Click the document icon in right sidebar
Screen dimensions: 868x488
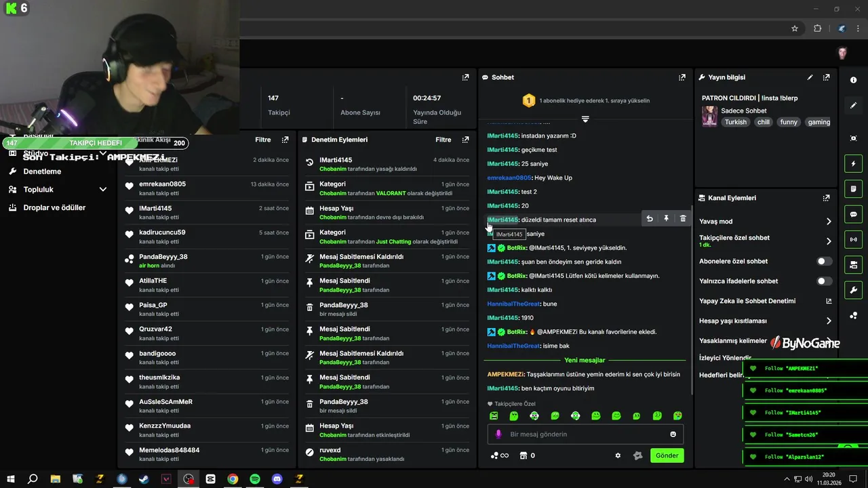point(853,188)
